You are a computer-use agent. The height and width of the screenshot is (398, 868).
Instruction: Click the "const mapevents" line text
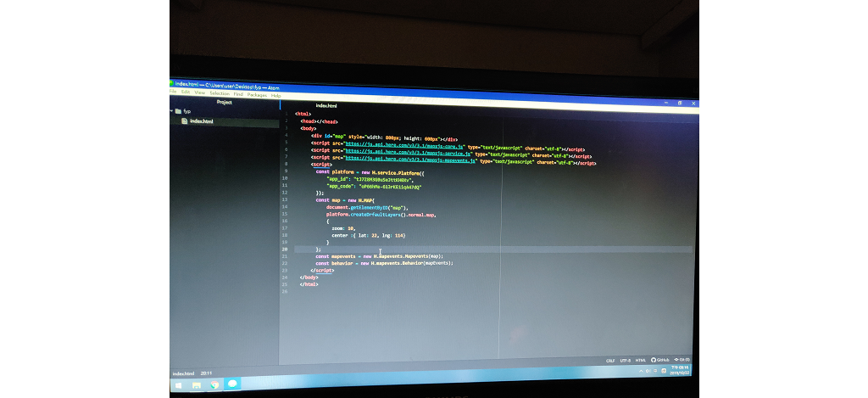click(380, 256)
